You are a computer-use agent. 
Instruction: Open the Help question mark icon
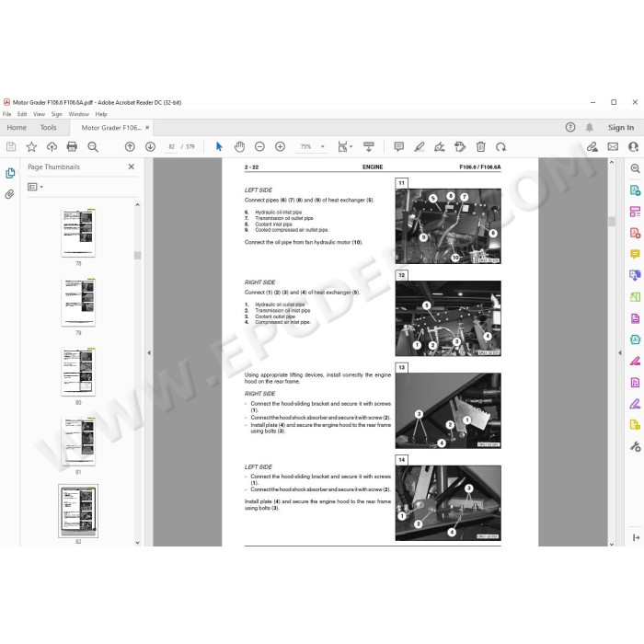coord(570,127)
